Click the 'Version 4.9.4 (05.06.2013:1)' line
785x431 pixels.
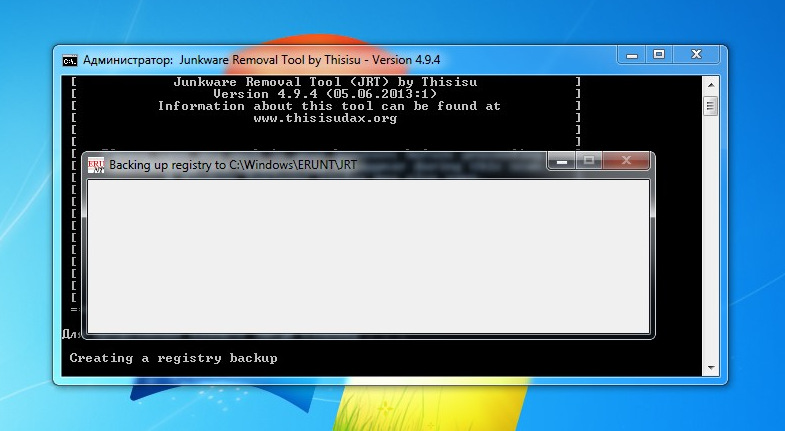click(x=325, y=94)
